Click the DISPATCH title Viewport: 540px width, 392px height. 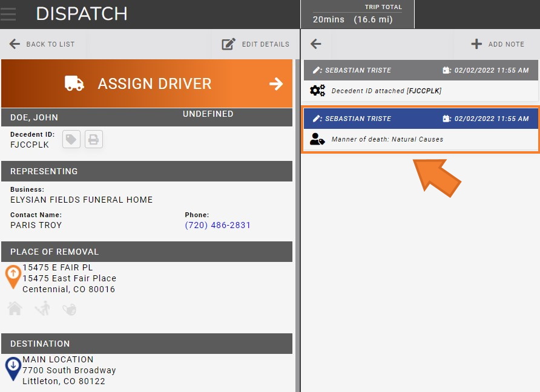pyautogui.click(x=82, y=14)
